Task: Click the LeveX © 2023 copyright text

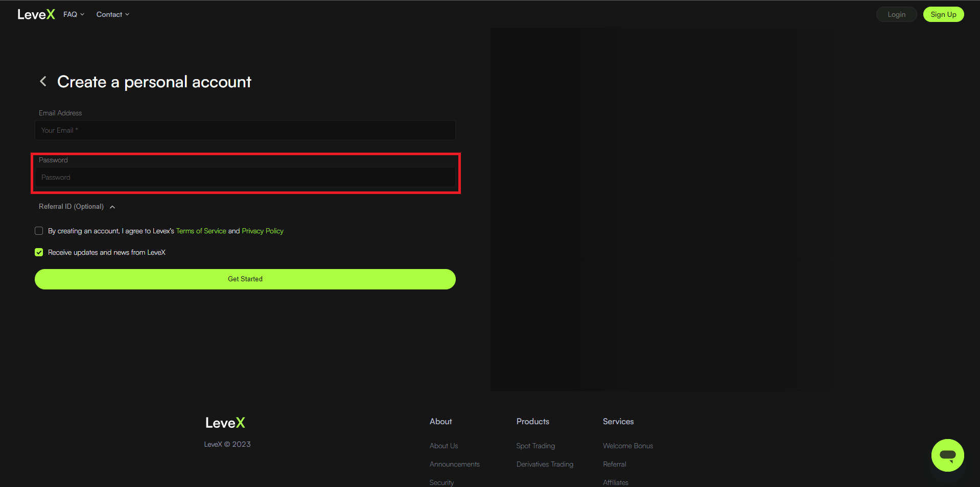Action: [x=227, y=444]
